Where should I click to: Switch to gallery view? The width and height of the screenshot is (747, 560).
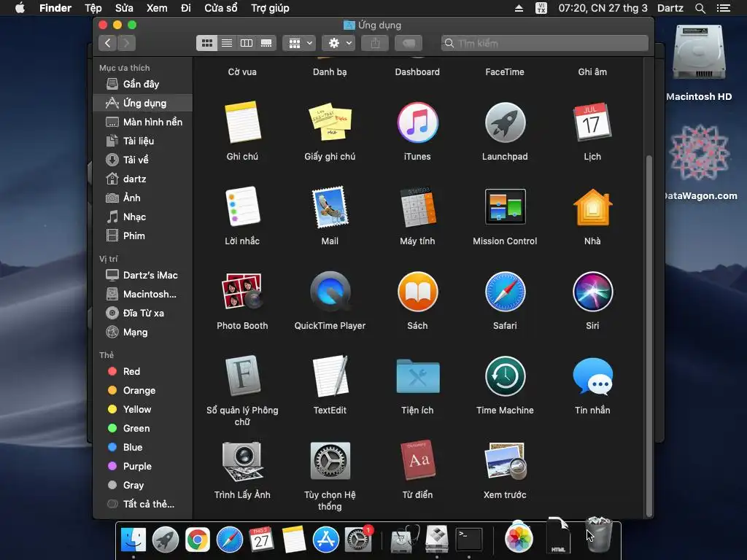(266, 43)
